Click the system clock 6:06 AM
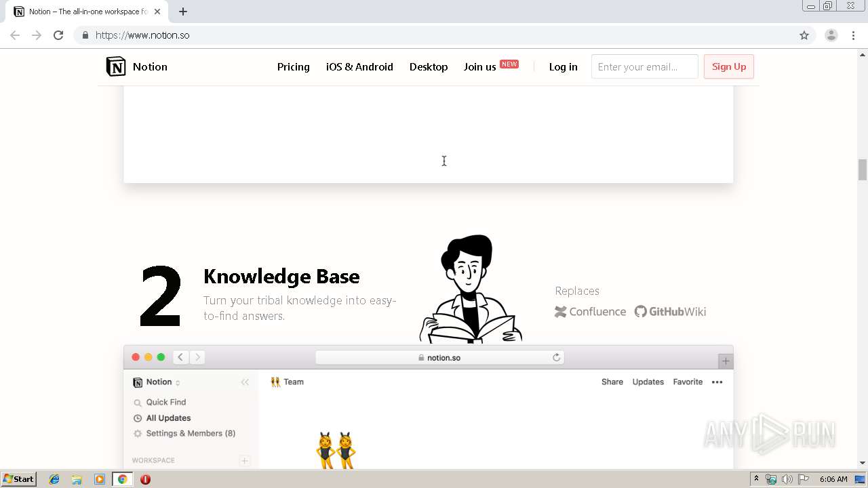 pos(833,479)
